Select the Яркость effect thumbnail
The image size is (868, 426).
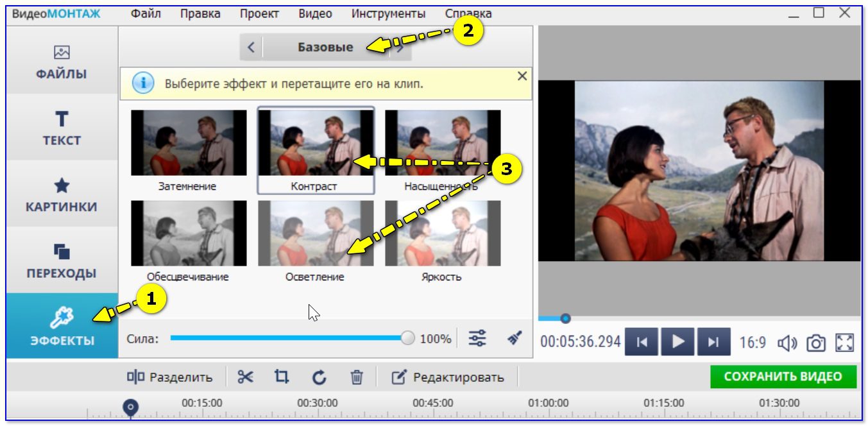tap(443, 234)
